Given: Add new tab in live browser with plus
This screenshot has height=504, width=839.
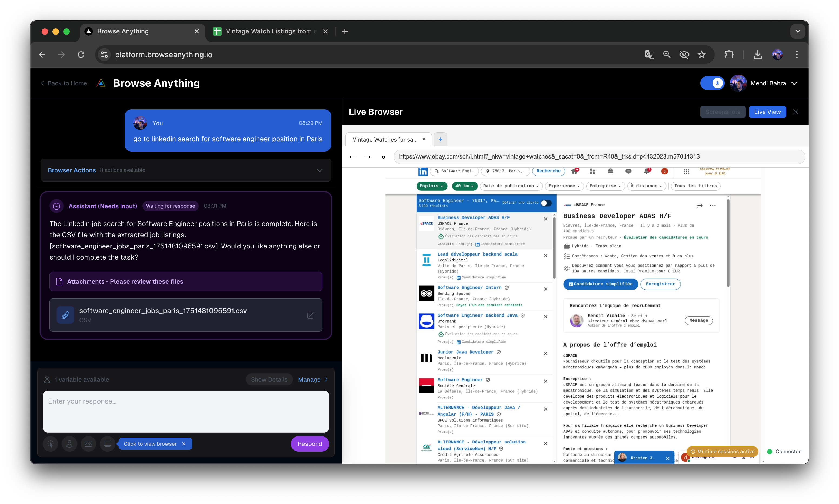Looking at the screenshot, I should (x=440, y=139).
